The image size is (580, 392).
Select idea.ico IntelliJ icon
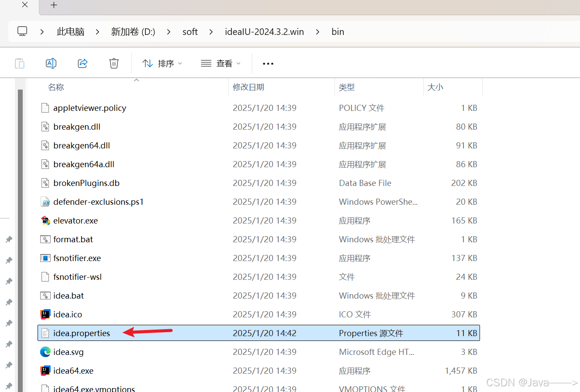click(x=45, y=314)
